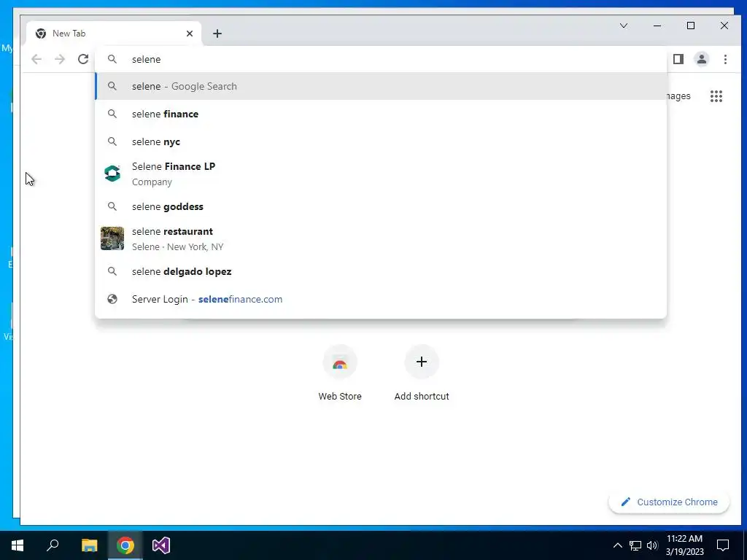Choose 'selene restaurant' suggestion
The image size is (747, 560).
[x=381, y=238]
